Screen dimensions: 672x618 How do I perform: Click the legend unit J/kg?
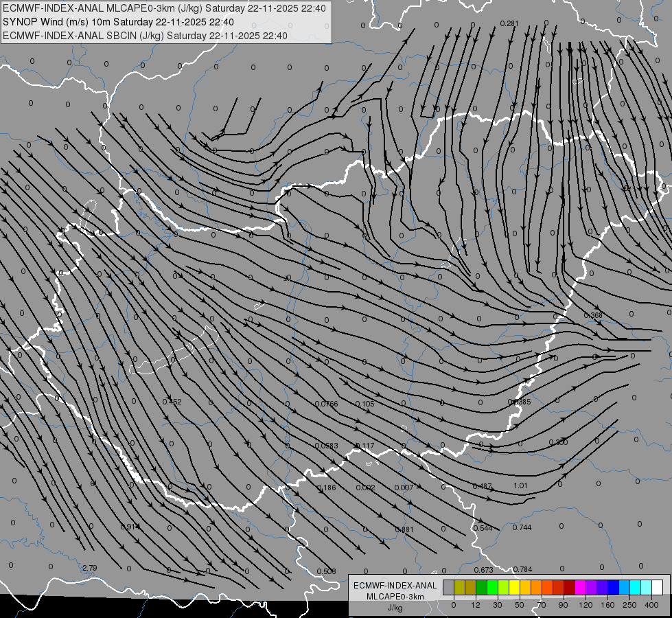pyautogui.click(x=395, y=608)
